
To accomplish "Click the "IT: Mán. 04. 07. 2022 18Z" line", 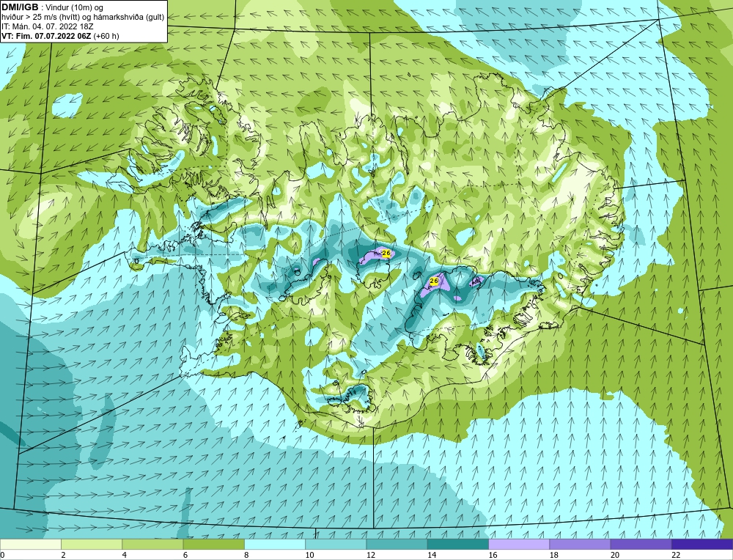I will click(x=47, y=26).
